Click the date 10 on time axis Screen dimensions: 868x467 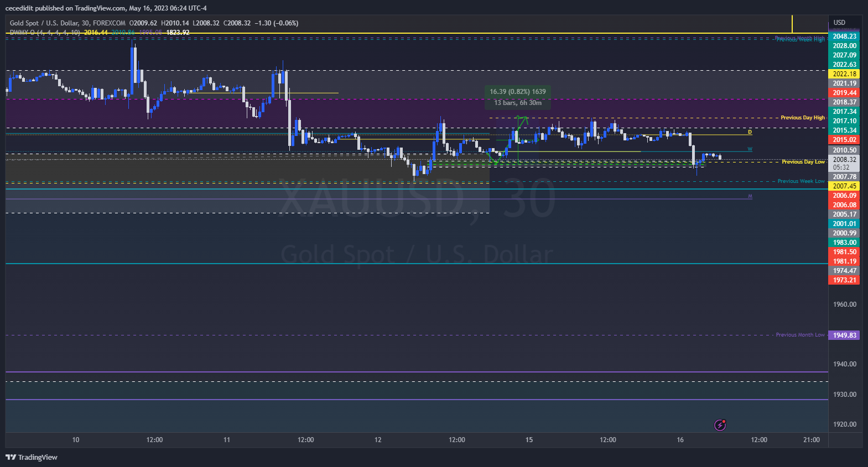tap(76, 440)
